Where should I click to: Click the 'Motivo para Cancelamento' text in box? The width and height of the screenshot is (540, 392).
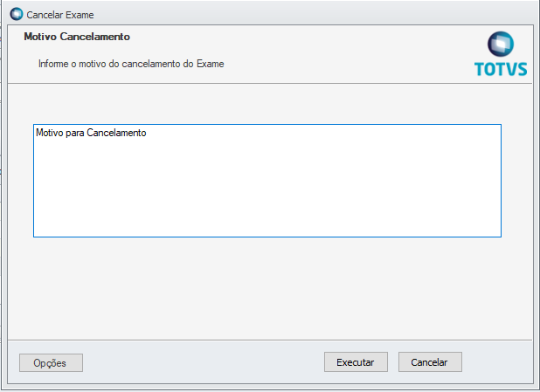click(x=91, y=134)
